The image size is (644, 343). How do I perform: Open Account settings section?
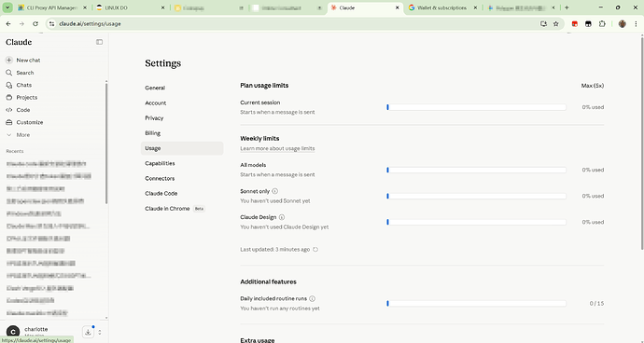tap(182, 103)
